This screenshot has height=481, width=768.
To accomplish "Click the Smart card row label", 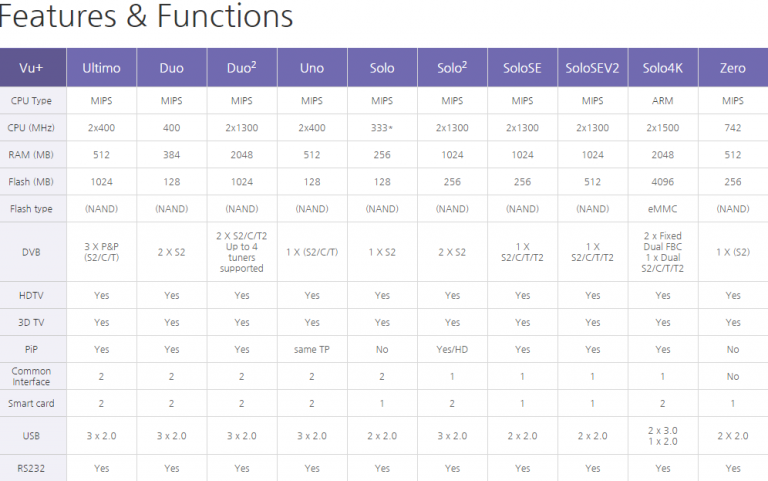I will (32, 403).
